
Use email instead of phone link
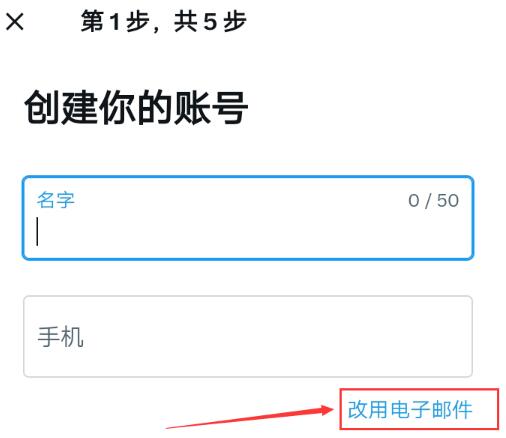click(x=410, y=409)
